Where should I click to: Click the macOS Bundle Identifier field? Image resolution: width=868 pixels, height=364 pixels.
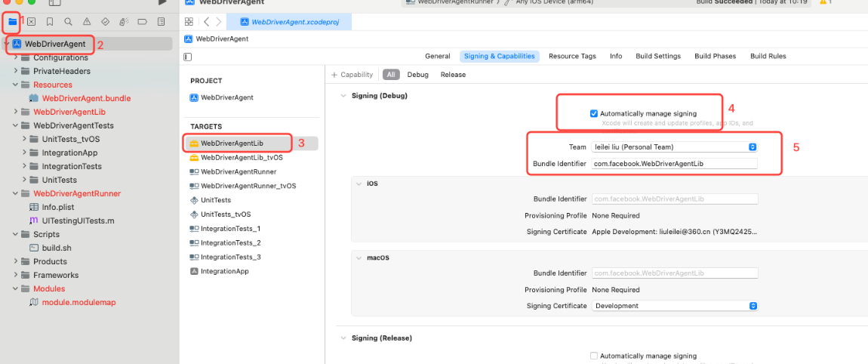(x=675, y=273)
